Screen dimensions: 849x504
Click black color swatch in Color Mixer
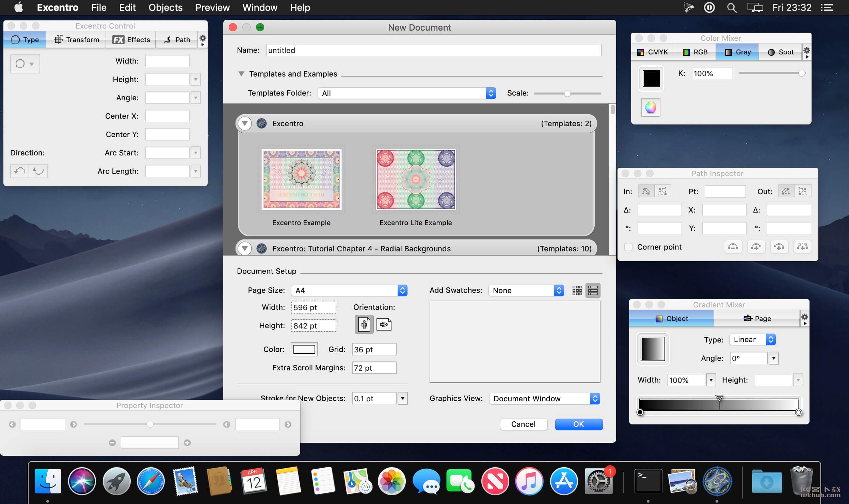click(651, 79)
